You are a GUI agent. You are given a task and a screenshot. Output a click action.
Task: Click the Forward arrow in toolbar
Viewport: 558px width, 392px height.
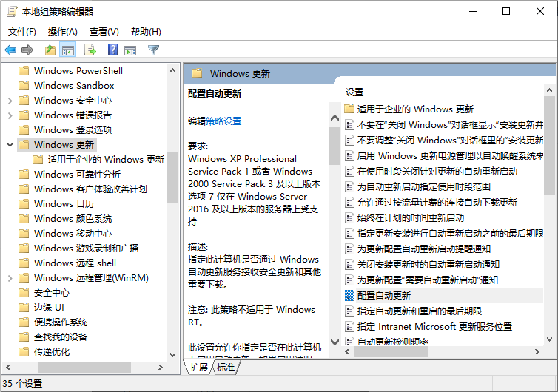point(27,50)
